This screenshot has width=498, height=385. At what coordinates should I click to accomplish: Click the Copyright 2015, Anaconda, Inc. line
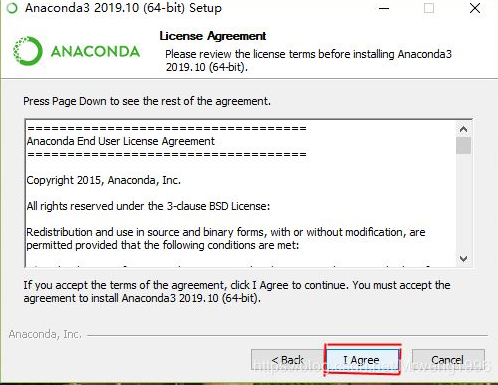click(x=104, y=180)
